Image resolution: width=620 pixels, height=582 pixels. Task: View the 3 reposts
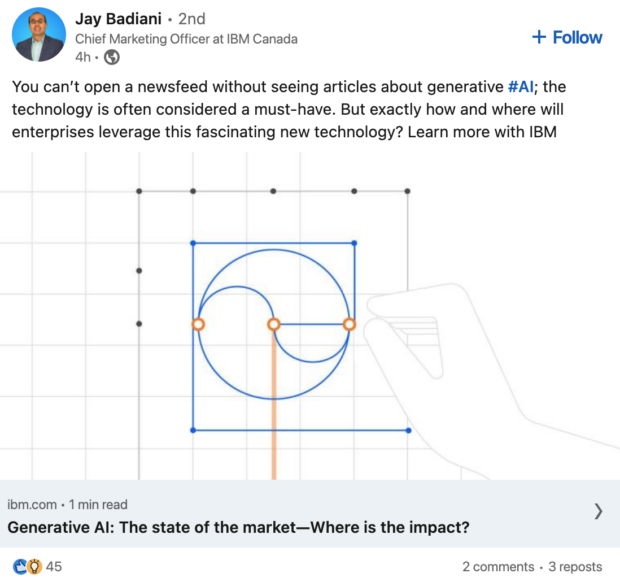click(x=576, y=567)
